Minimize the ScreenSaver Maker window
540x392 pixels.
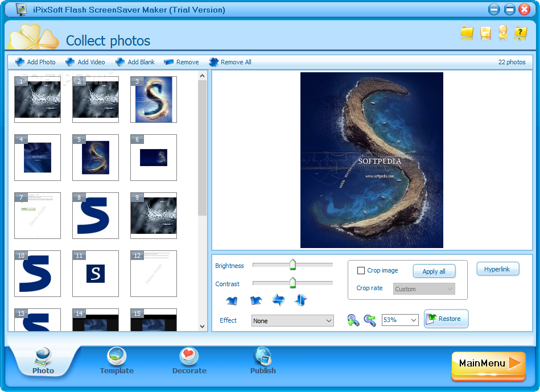[494, 9]
